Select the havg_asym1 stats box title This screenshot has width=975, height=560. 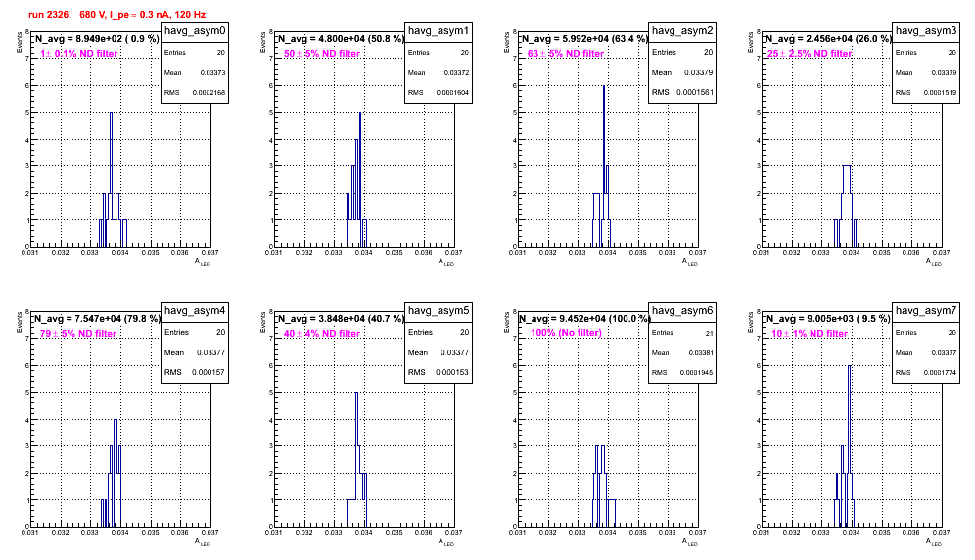439,31
